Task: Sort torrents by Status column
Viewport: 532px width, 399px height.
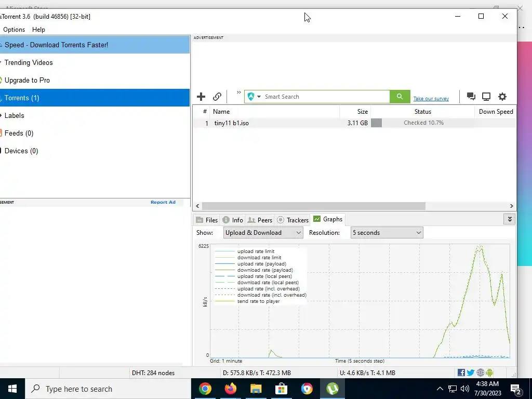Action: (423, 112)
